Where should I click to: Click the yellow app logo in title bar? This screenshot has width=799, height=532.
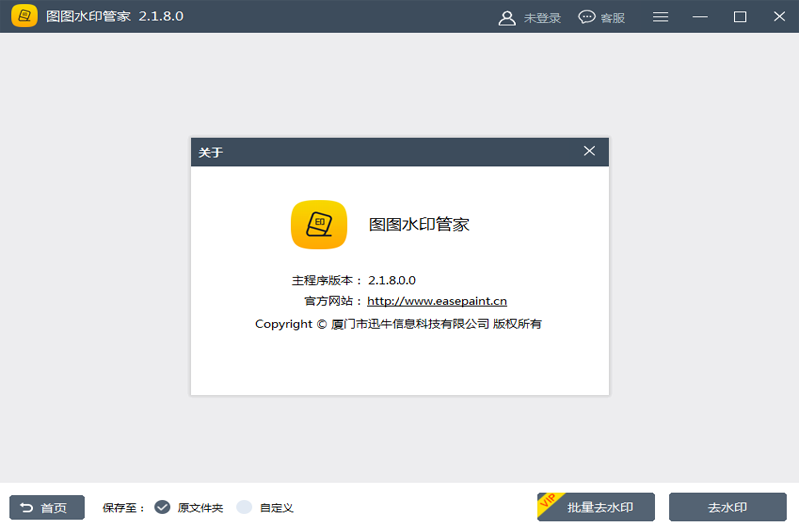(x=24, y=16)
